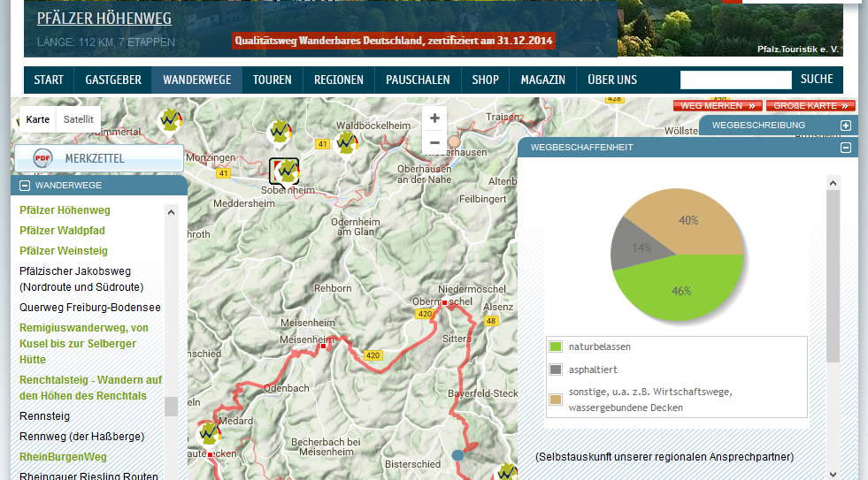Screen dimensions: 868x480
Task: Click the search input field
Action: pyautogui.click(x=735, y=80)
